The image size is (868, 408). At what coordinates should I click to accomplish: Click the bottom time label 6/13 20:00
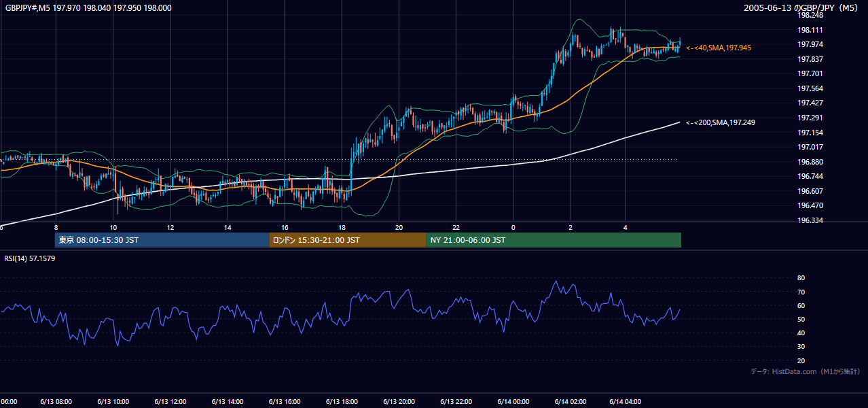pos(399,402)
